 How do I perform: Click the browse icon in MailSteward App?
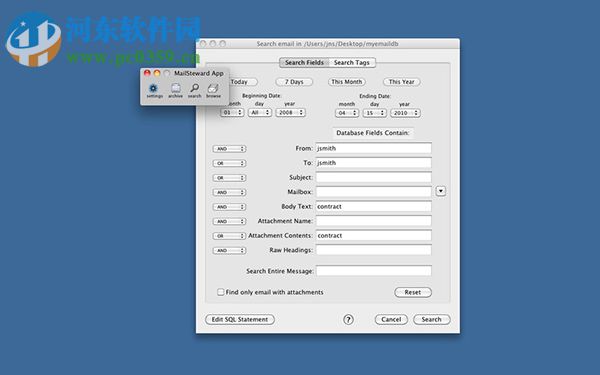tap(213, 91)
